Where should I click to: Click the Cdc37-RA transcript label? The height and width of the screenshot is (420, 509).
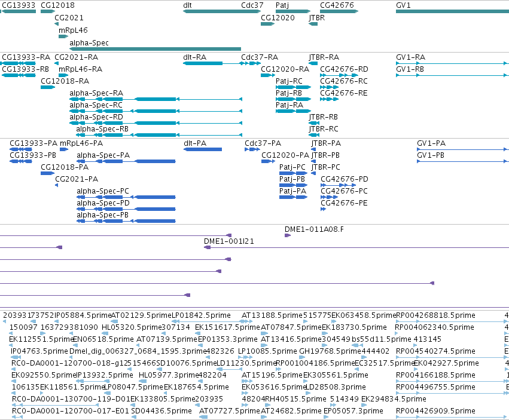(x=260, y=57)
